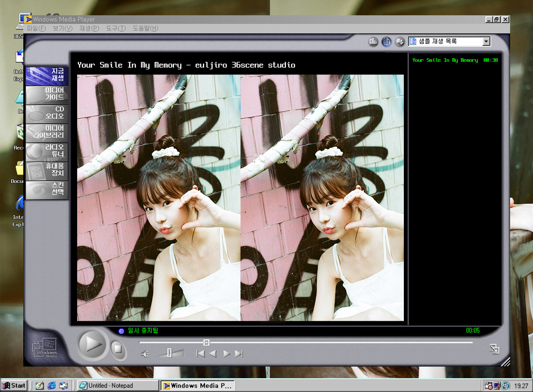Select 'Your Smile In My Memory' playlist entry
The height and width of the screenshot is (392, 533).
pos(445,60)
